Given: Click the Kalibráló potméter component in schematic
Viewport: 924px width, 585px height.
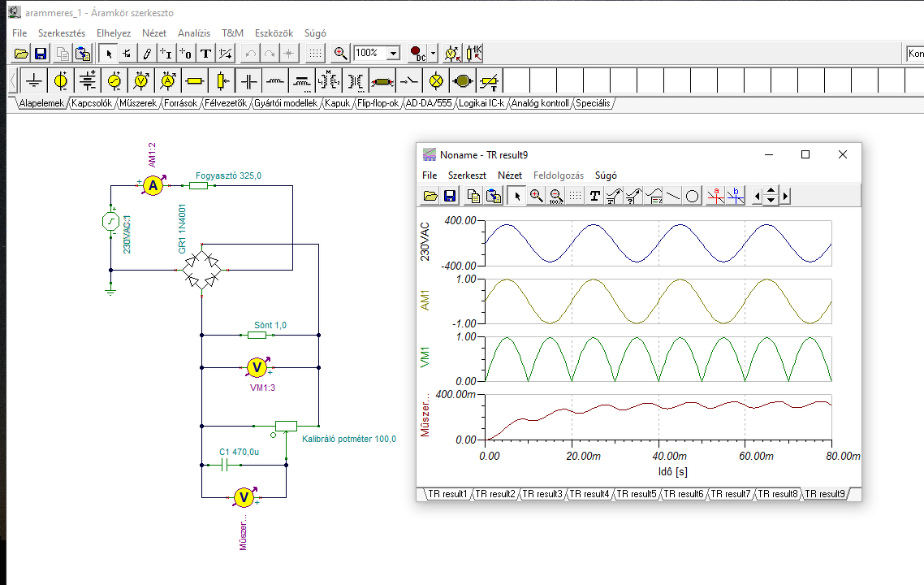Looking at the screenshot, I should pyautogui.click(x=286, y=426).
